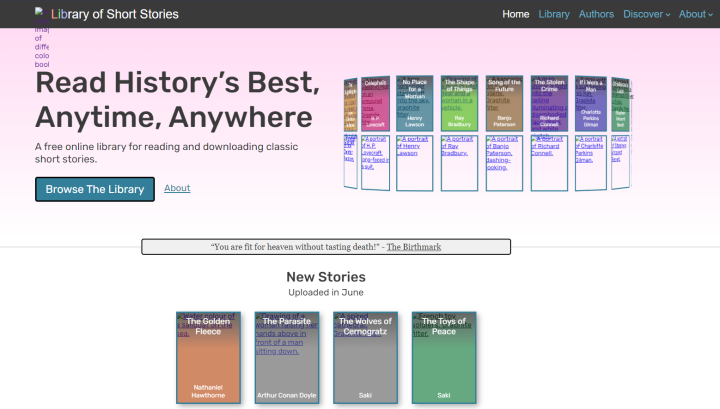The image size is (720, 409).
Task: Follow the About link beside Browse button
Action: [x=177, y=188]
